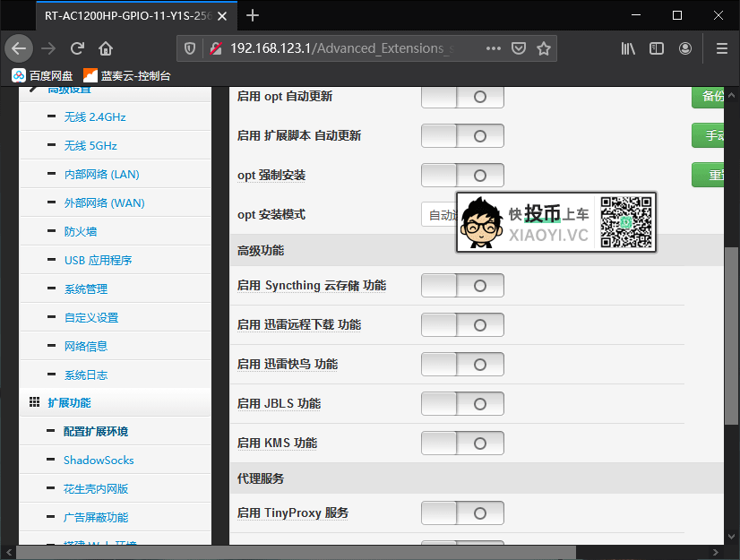Image resolution: width=740 pixels, height=560 pixels.
Task: Toggle the sidebar view icon
Action: click(x=657, y=48)
